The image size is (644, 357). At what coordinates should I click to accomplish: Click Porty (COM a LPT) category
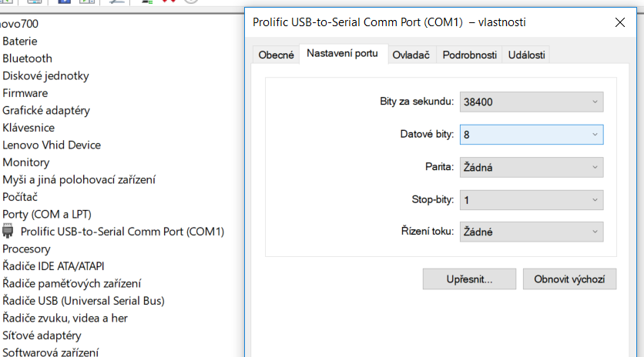pyautogui.click(x=47, y=214)
